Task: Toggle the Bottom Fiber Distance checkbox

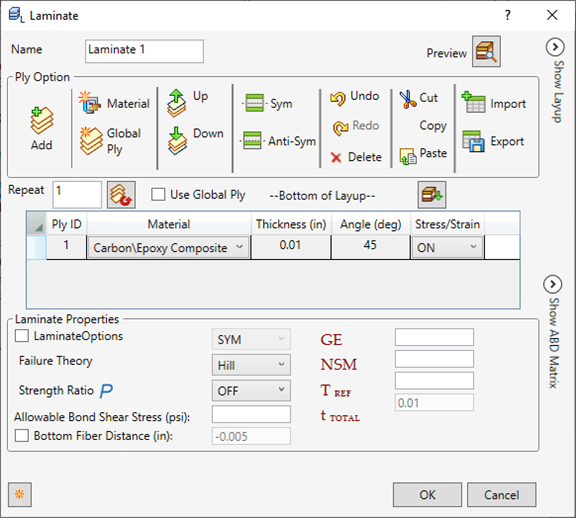Action: click(x=22, y=435)
